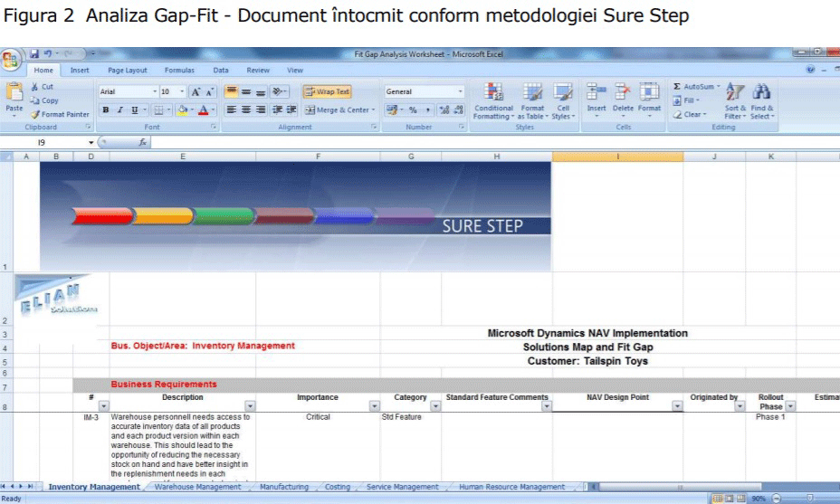The height and width of the screenshot is (504, 840).
Task: Toggle Bold formatting
Action: click(x=106, y=109)
